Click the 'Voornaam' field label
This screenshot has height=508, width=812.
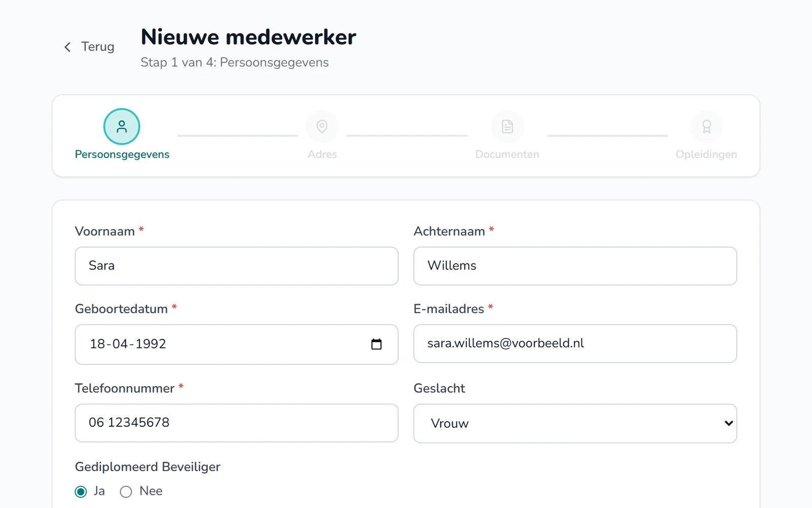tap(105, 231)
